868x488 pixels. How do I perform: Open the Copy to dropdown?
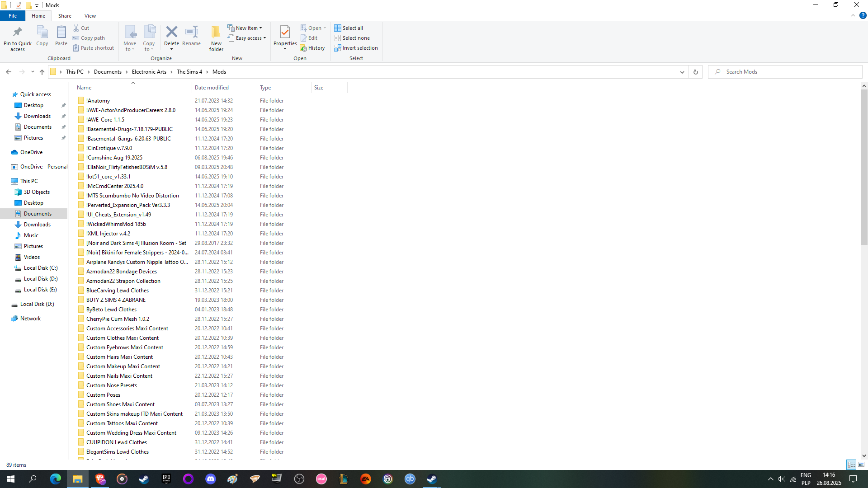click(149, 38)
